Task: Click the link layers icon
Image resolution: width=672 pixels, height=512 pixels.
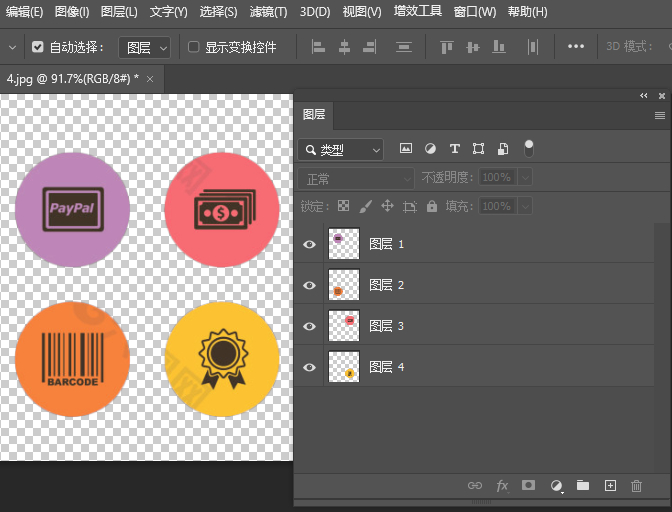Action: click(475, 486)
